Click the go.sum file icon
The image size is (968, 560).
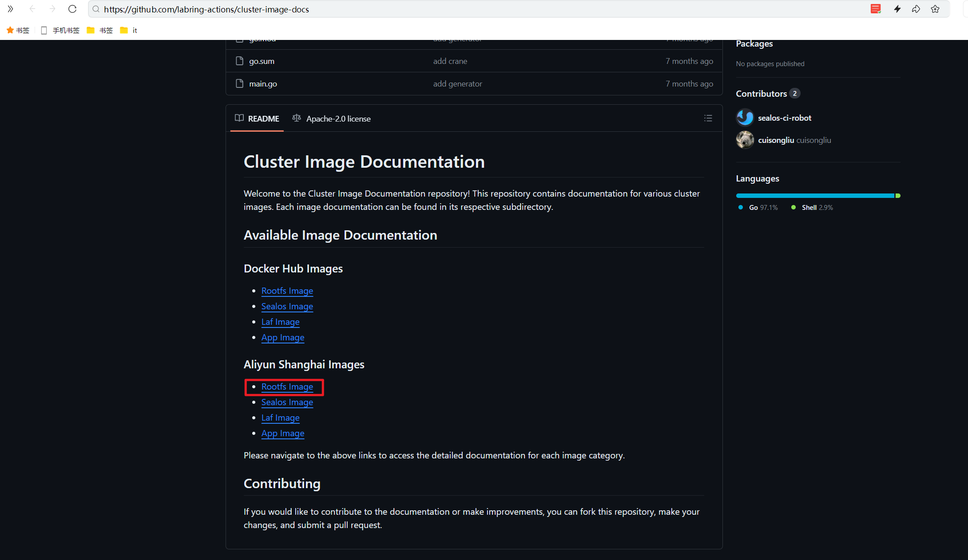tap(240, 61)
